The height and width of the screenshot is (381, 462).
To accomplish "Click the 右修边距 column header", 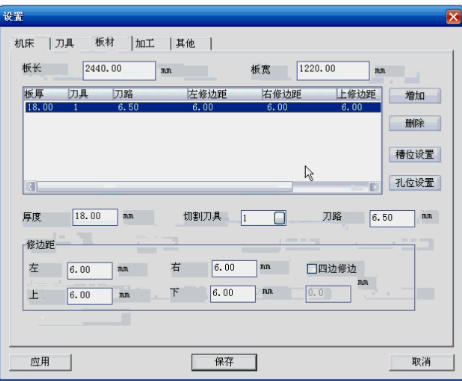I will tap(299, 94).
